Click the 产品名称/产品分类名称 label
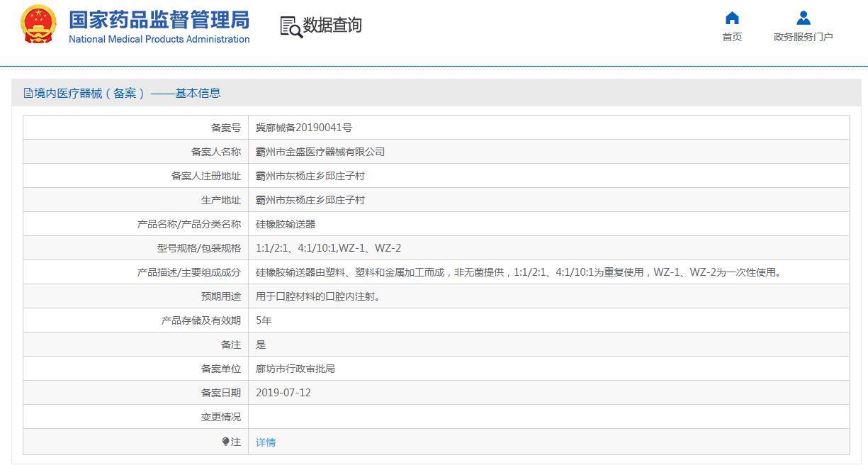 pos(188,224)
